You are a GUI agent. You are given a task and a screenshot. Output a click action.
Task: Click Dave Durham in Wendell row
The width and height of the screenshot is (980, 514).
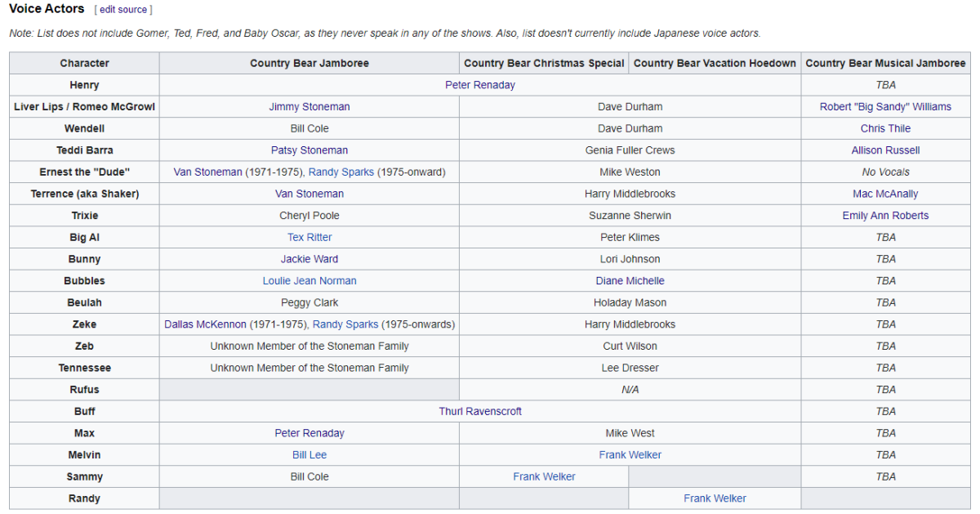[630, 128]
